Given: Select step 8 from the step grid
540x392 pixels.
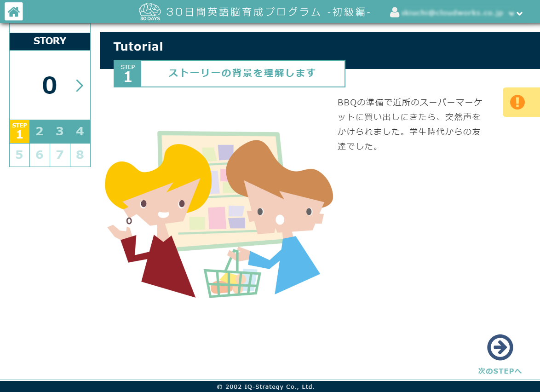Looking at the screenshot, I should (80, 155).
